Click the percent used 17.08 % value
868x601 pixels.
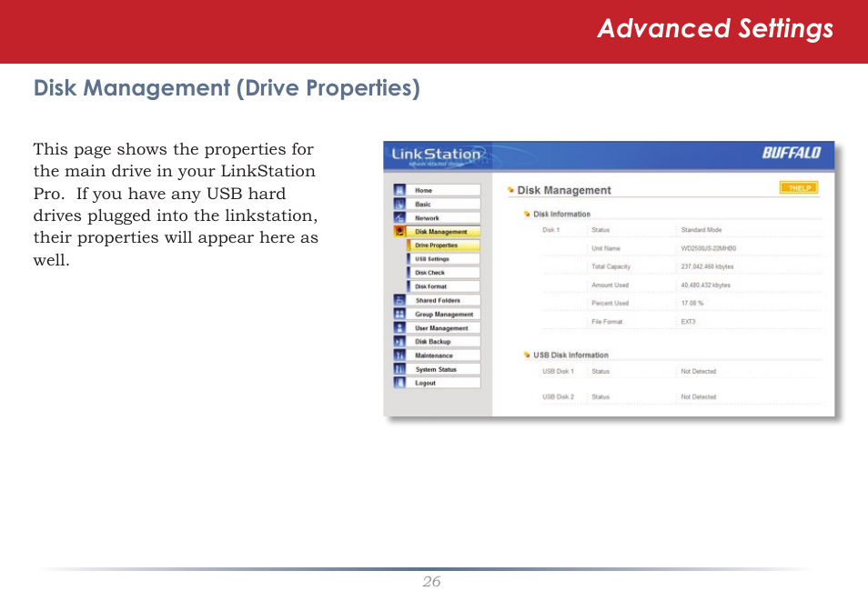pyautogui.click(x=692, y=304)
